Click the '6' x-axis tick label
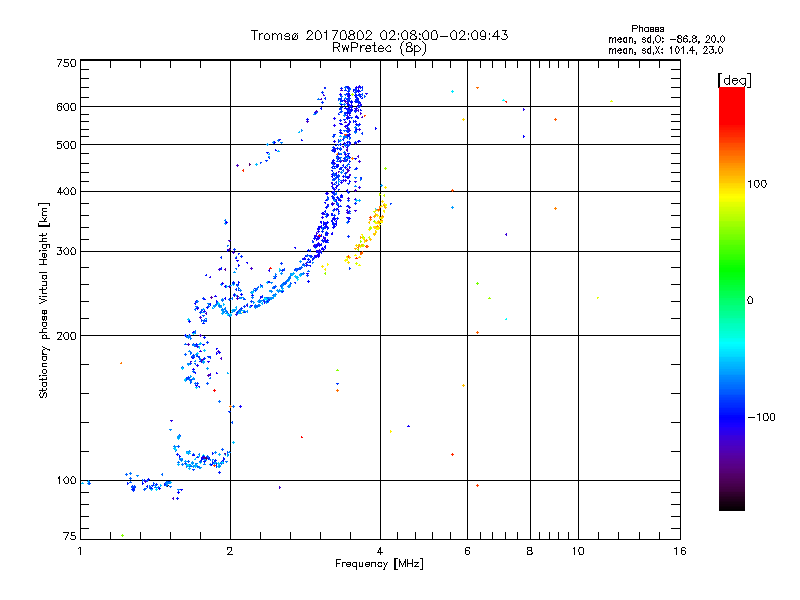 tap(467, 551)
